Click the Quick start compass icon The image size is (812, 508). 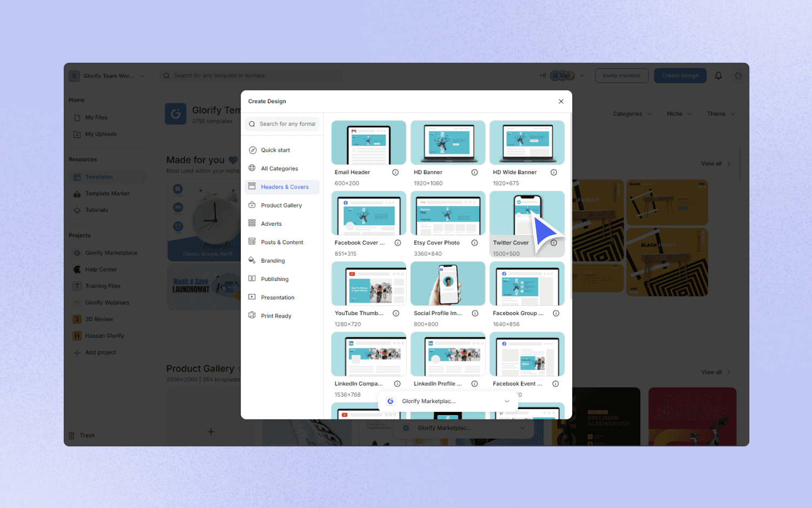point(252,150)
